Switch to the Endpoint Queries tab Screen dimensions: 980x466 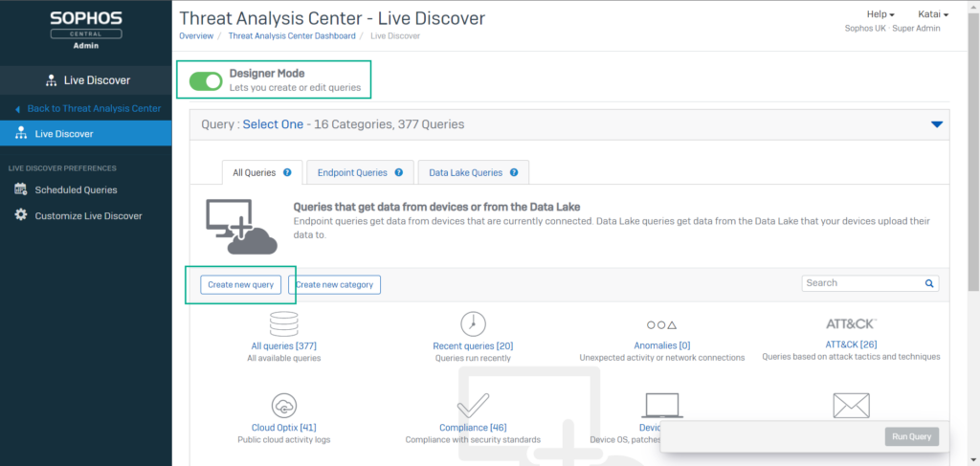(360, 172)
